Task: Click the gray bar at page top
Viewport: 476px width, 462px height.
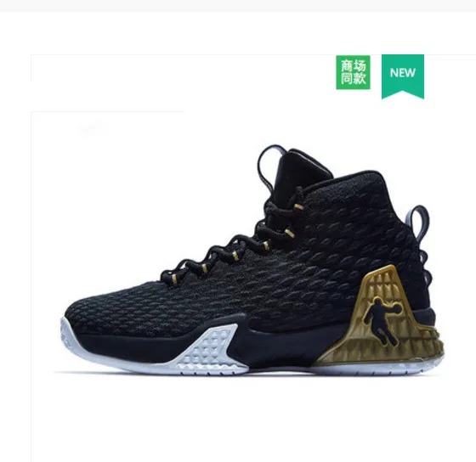Action: (238, 6)
